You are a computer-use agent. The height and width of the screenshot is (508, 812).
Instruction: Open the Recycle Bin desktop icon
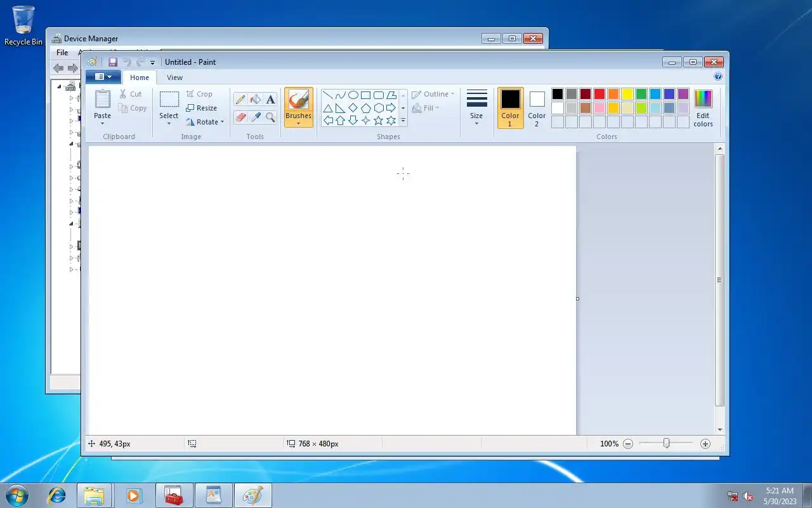(x=23, y=26)
